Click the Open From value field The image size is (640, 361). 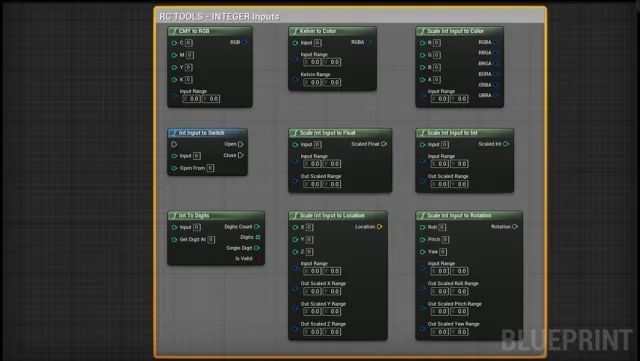[210, 168]
